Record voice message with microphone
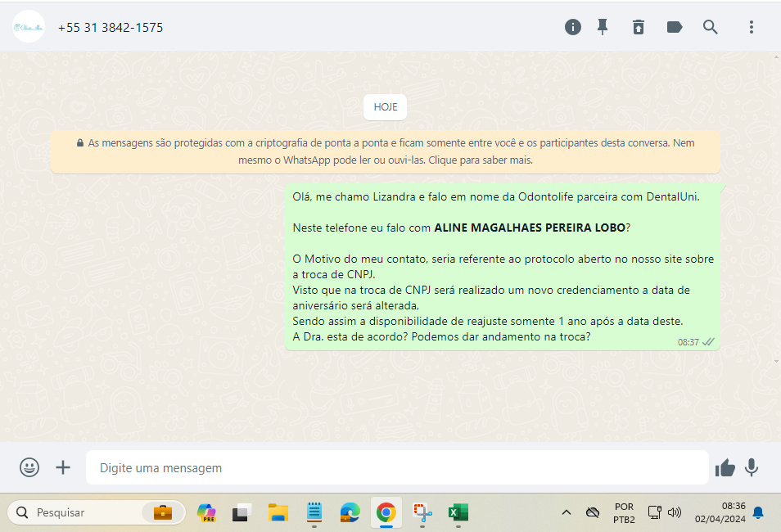The image size is (781, 532). (x=751, y=467)
